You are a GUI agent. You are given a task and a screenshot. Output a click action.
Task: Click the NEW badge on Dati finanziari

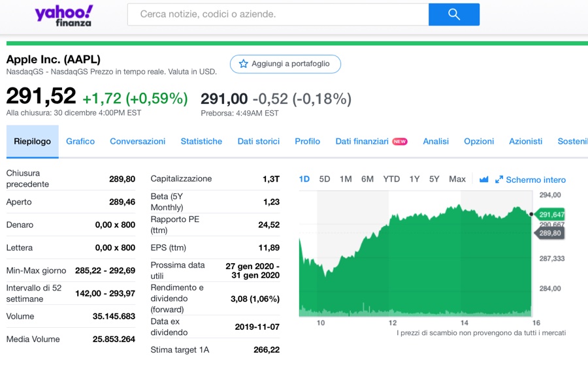(x=400, y=142)
